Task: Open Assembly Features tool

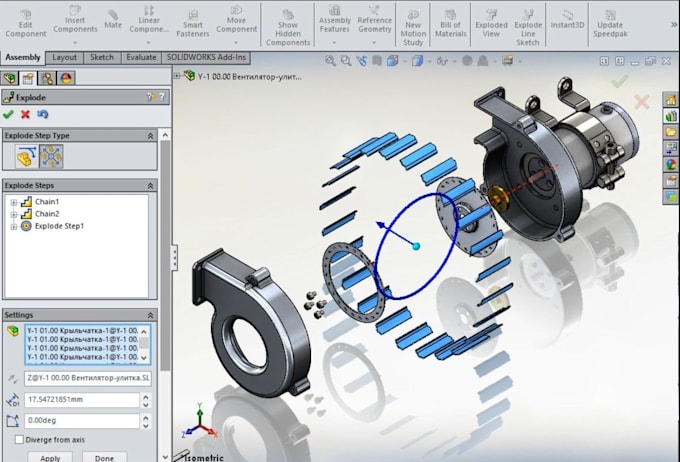Action: 334,20
